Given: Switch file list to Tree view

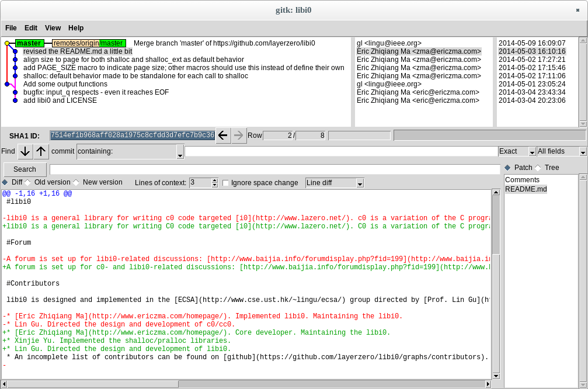Looking at the screenshot, I should tap(538, 168).
